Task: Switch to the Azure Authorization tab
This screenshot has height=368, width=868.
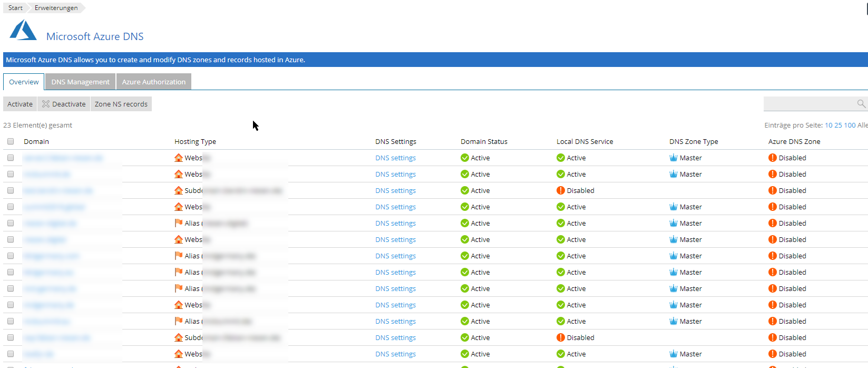Action: [x=154, y=82]
